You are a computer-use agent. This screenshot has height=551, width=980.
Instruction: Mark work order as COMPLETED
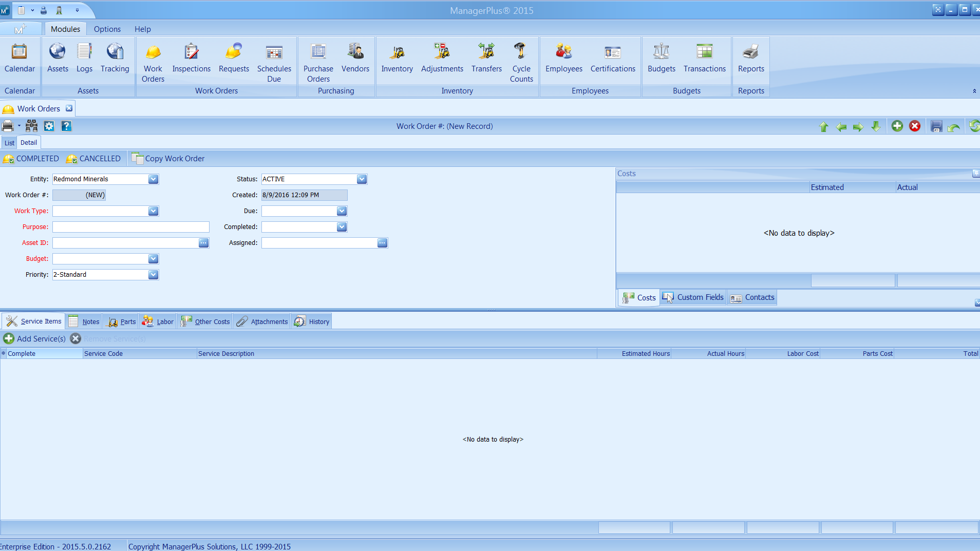click(31, 159)
